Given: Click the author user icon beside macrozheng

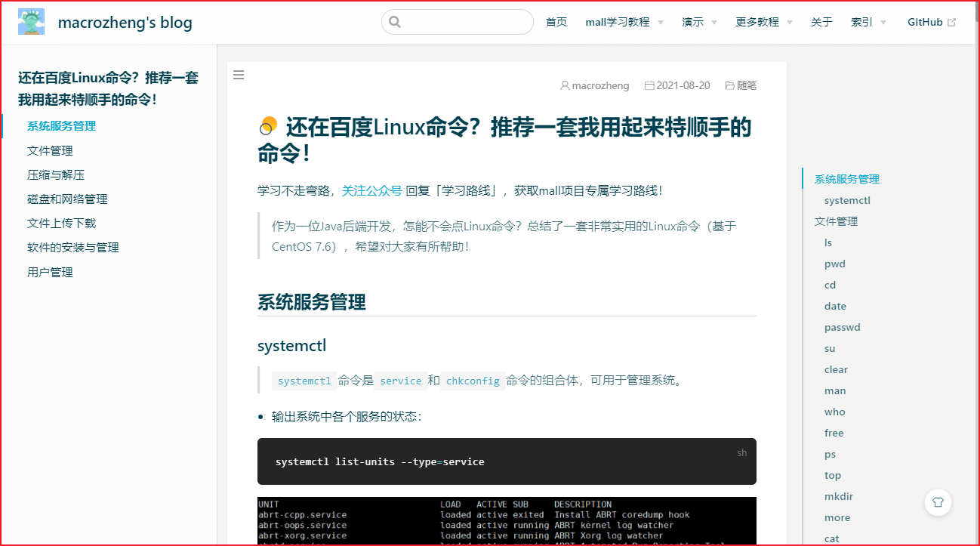Looking at the screenshot, I should click(565, 85).
